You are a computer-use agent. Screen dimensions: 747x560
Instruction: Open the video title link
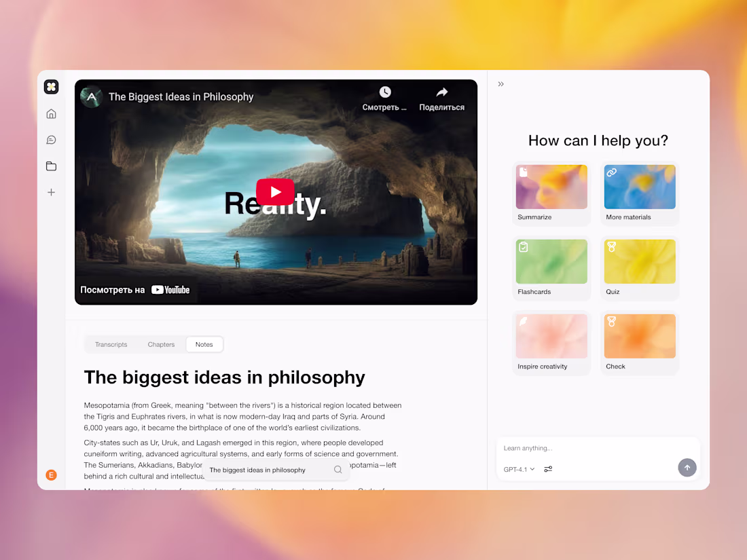tap(181, 96)
